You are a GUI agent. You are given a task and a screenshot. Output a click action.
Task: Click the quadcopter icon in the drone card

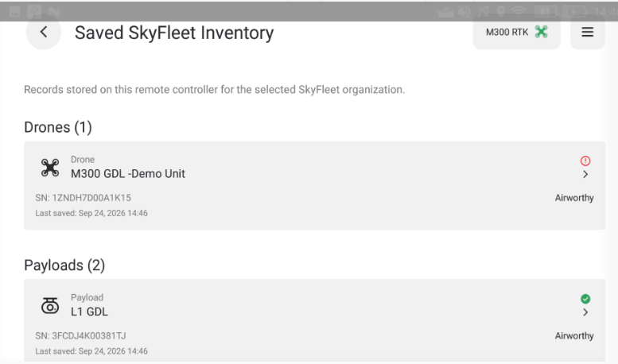tap(50, 168)
